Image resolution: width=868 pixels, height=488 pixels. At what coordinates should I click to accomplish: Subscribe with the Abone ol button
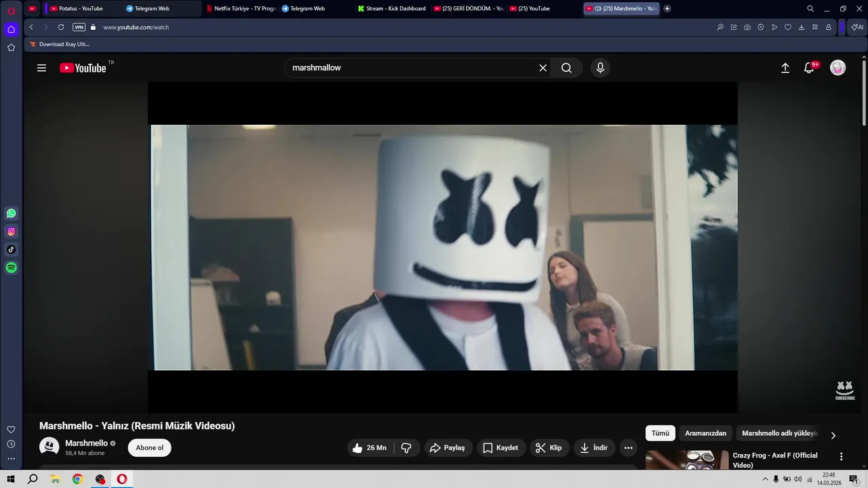(x=149, y=447)
